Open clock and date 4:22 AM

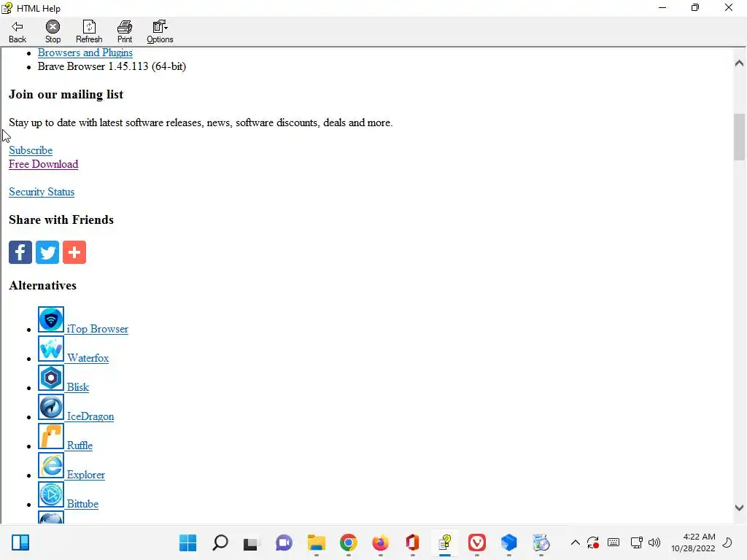click(693, 542)
